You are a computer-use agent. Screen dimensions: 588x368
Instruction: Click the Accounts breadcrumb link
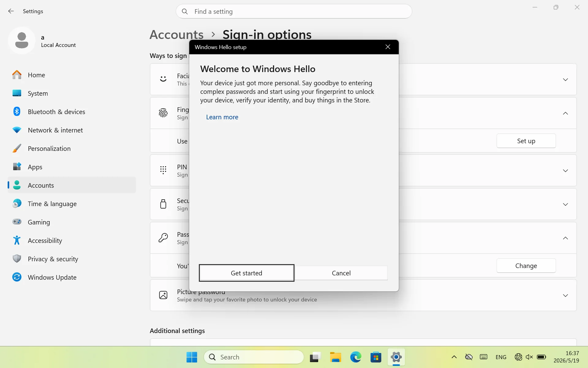click(x=176, y=35)
